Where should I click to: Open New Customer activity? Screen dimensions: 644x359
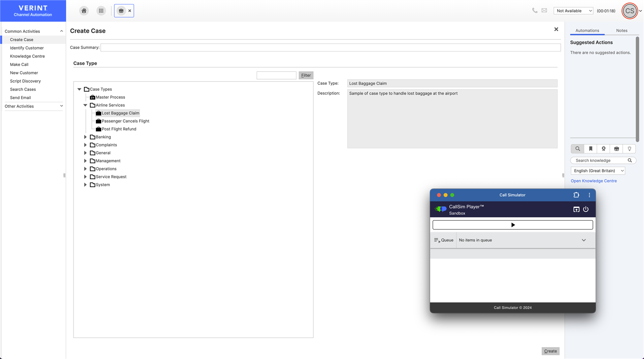(24, 73)
